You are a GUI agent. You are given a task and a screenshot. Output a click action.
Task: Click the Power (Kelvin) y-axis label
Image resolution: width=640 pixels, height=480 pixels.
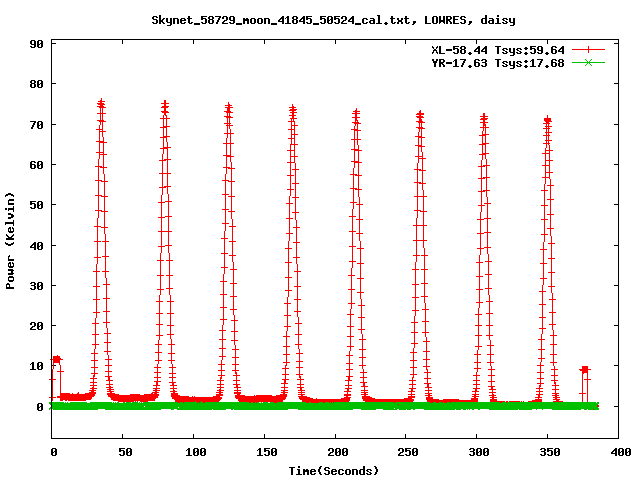[x=10, y=241]
